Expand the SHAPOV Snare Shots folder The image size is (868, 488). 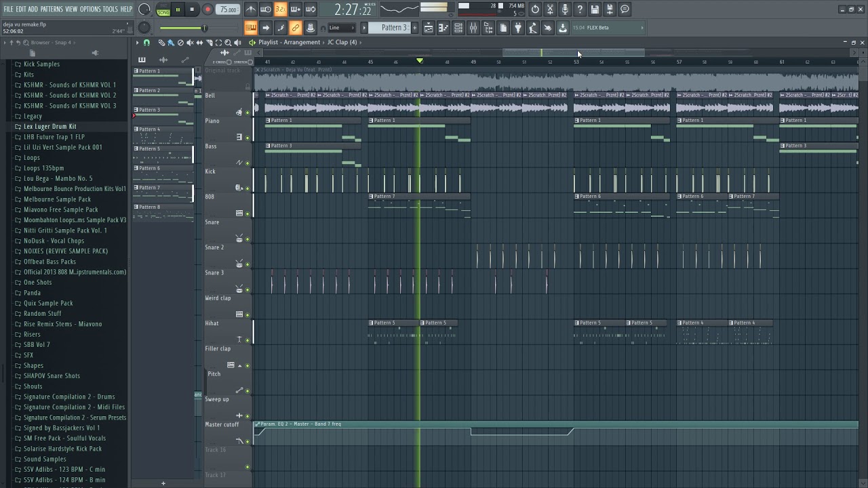[x=52, y=375]
